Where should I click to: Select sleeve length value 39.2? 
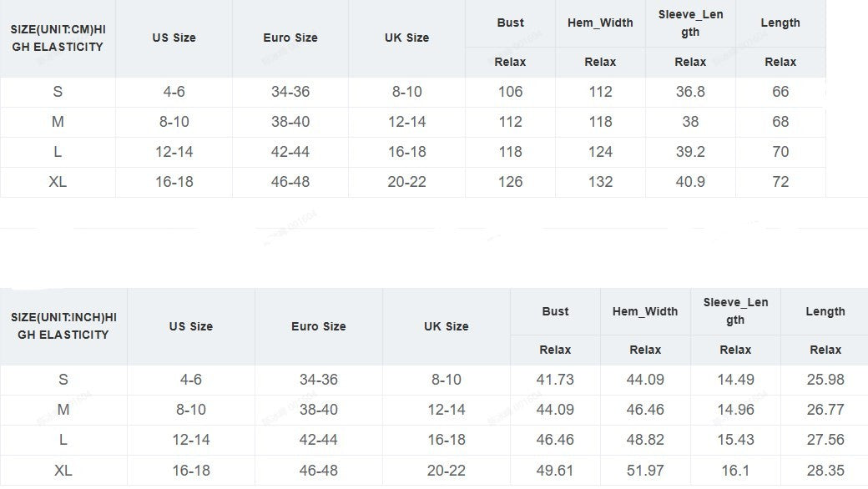coord(690,152)
